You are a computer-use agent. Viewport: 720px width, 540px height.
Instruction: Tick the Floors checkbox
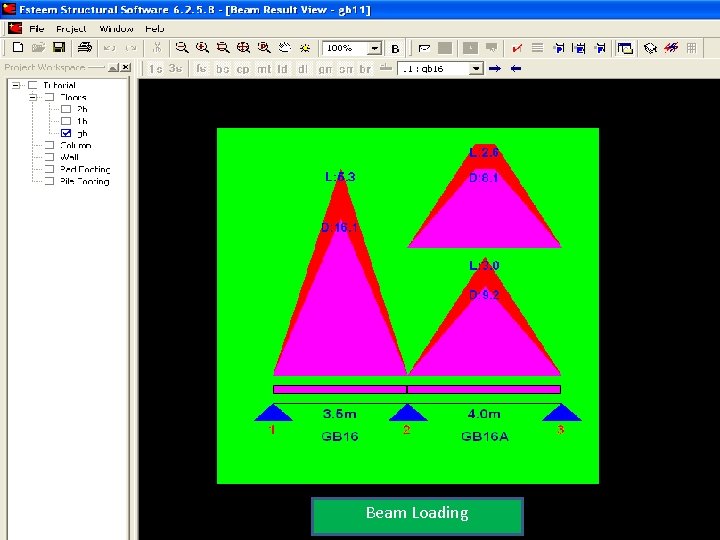pyautogui.click(x=49, y=97)
